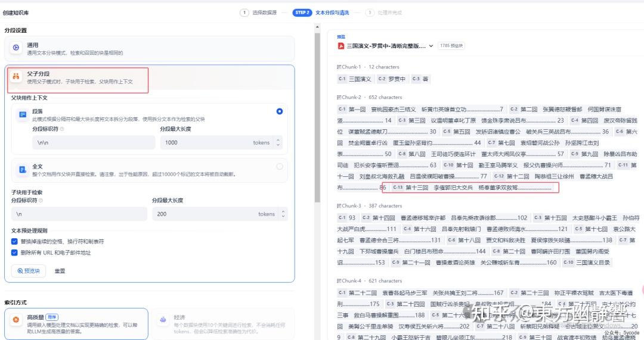Click the Chunk-4 drag handle icon
The image size is (644, 340).
click(339, 281)
